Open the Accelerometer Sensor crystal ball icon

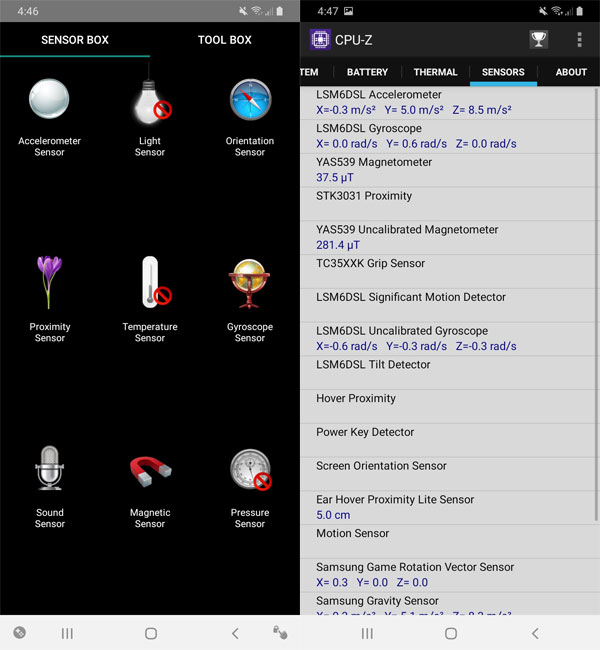(x=49, y=99)
